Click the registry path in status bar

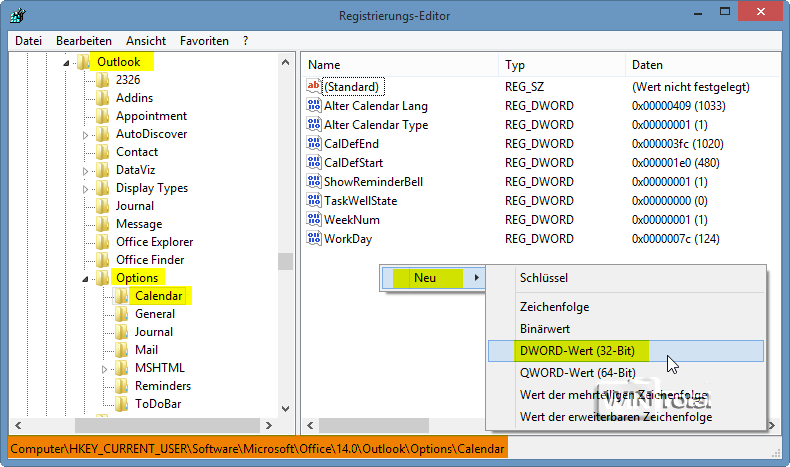pos(257,448)
